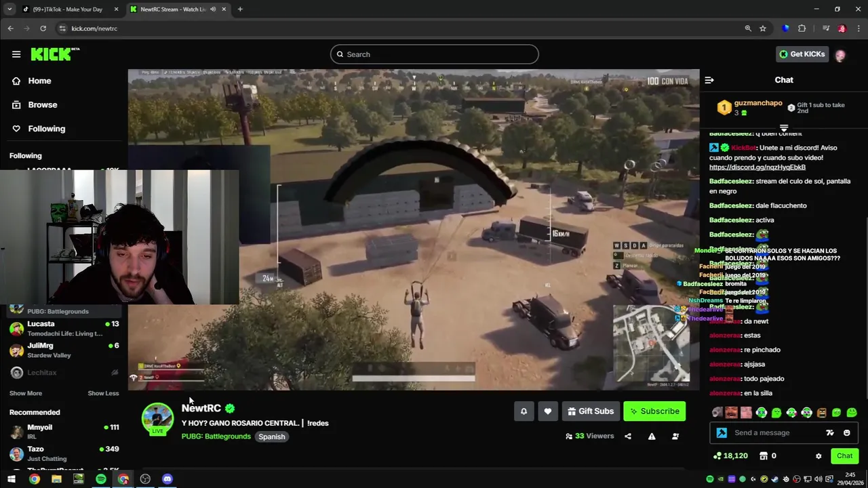This screenshot has height=488, width=868.
Task: Open browser zoom magnifier icon
Action: 748,28
